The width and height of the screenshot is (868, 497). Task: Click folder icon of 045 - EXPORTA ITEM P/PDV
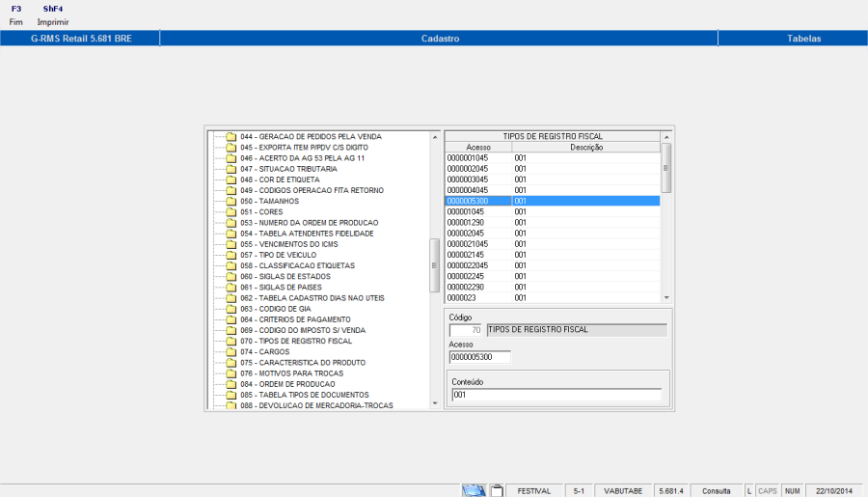tap(231, 148)
